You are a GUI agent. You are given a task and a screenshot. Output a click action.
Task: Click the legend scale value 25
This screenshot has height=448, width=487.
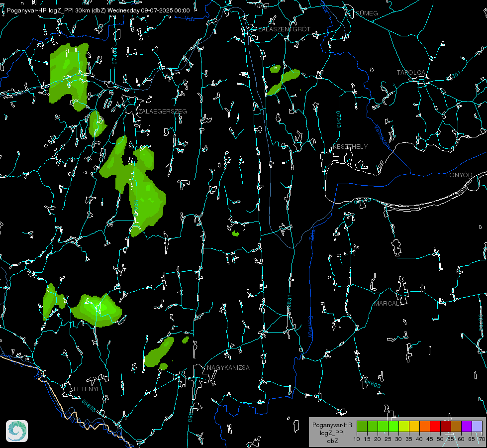[x=388, y=439]
